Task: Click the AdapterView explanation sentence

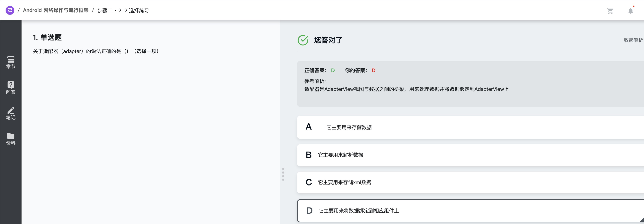Action: (407, 89)
